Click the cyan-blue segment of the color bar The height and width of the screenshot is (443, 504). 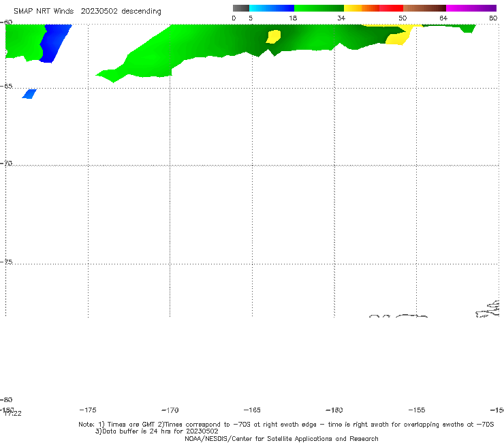click(x=272, y=8)
